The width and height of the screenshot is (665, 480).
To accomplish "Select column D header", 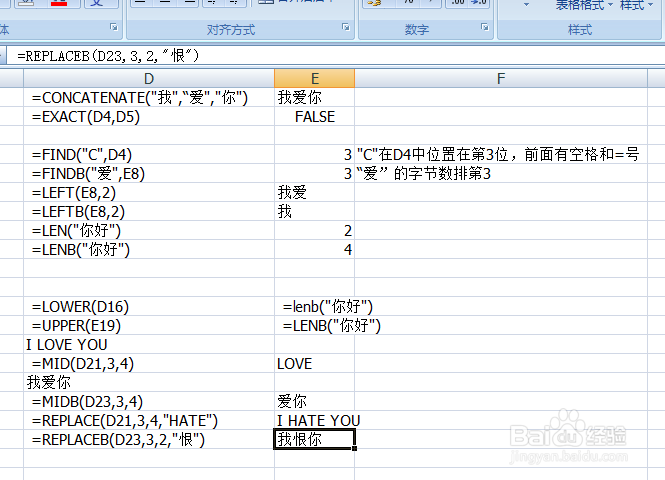I will click(149, 78).
